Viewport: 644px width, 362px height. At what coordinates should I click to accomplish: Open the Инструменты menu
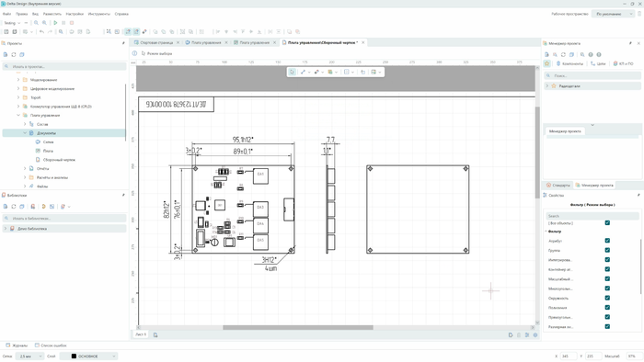coord(99,14)
